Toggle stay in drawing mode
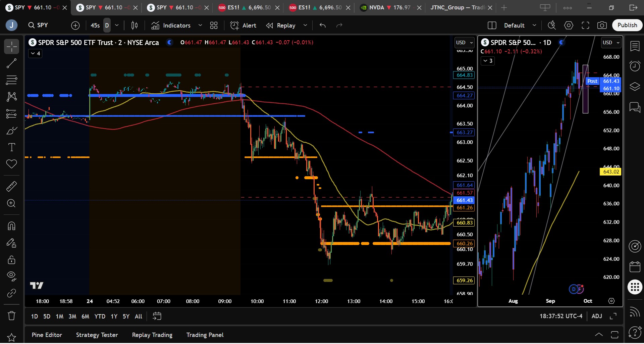The height and width of the screenshot is (344, 644). coord(11,243)
